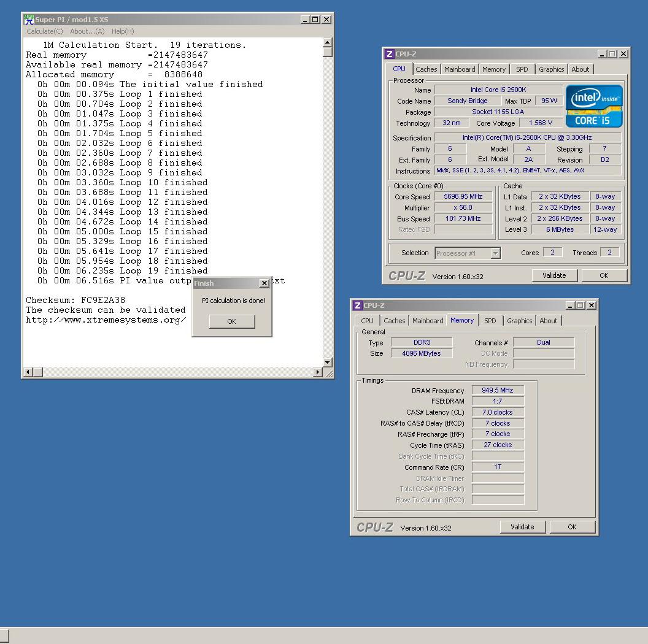The image size is (648, 644).
Task: Open the SPD tab in upper CPU-Z window
Action: click(522, 69)
